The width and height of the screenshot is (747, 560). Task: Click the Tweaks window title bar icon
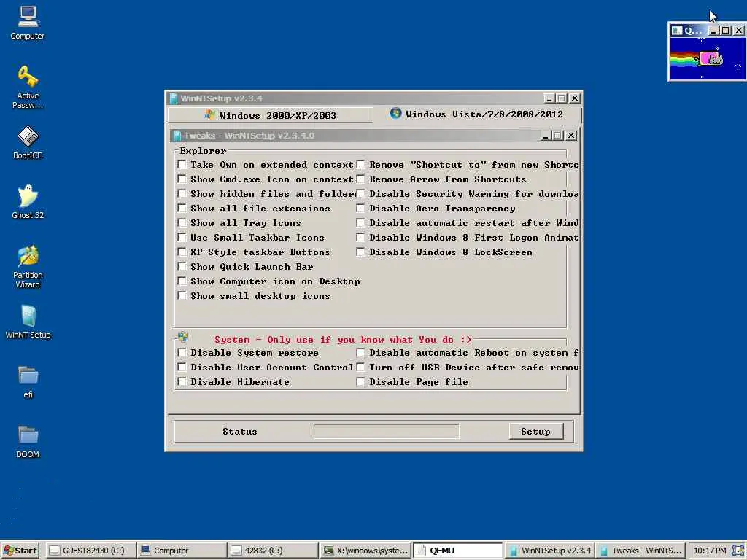click(x=177, y=136)
